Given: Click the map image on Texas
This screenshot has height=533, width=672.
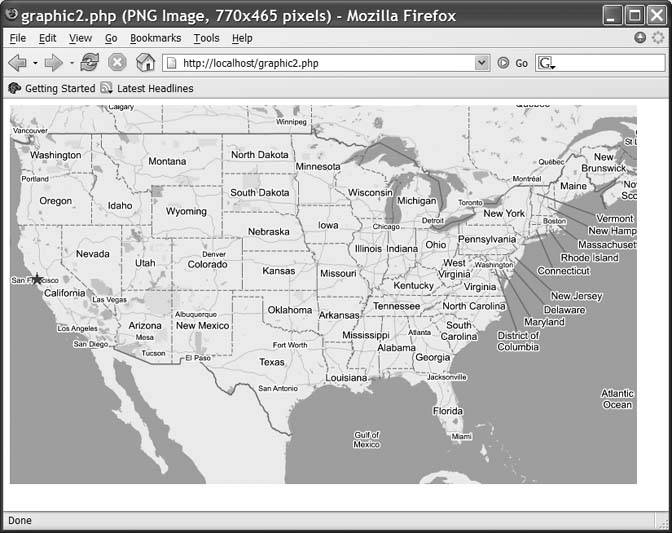Looking at the screenshot, I should pos(272,362).
